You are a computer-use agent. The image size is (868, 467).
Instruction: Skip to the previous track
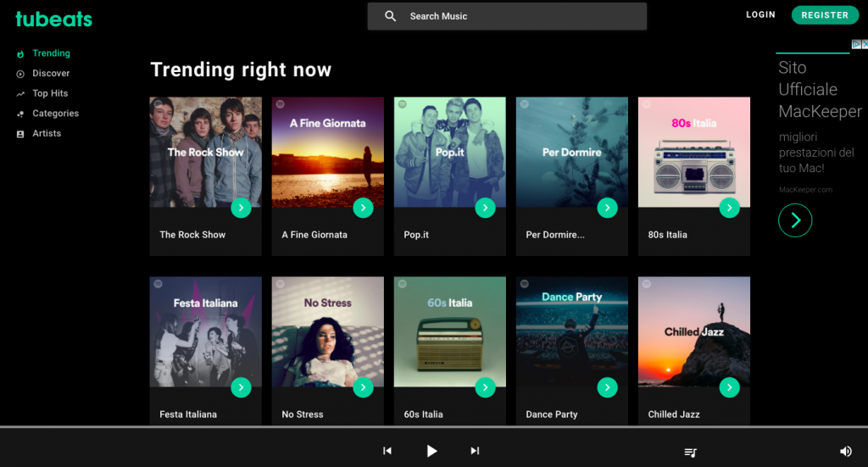387,451
